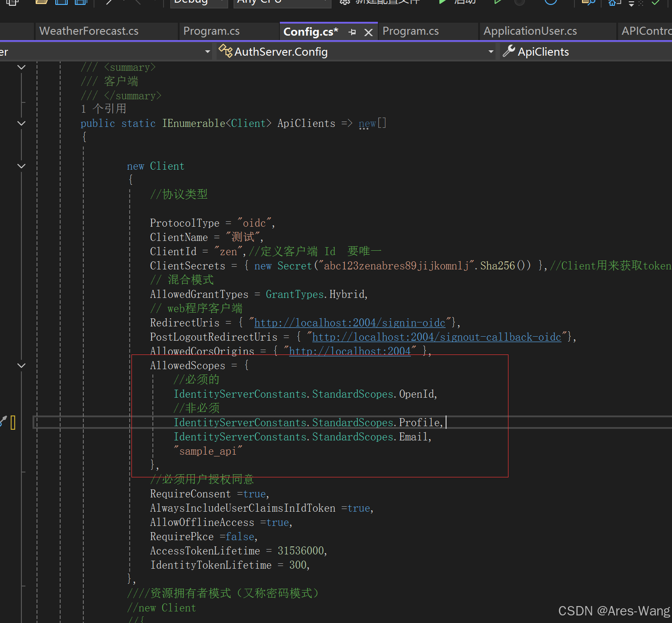
Task: Click the Save All icon
Action: coord(80,3)
